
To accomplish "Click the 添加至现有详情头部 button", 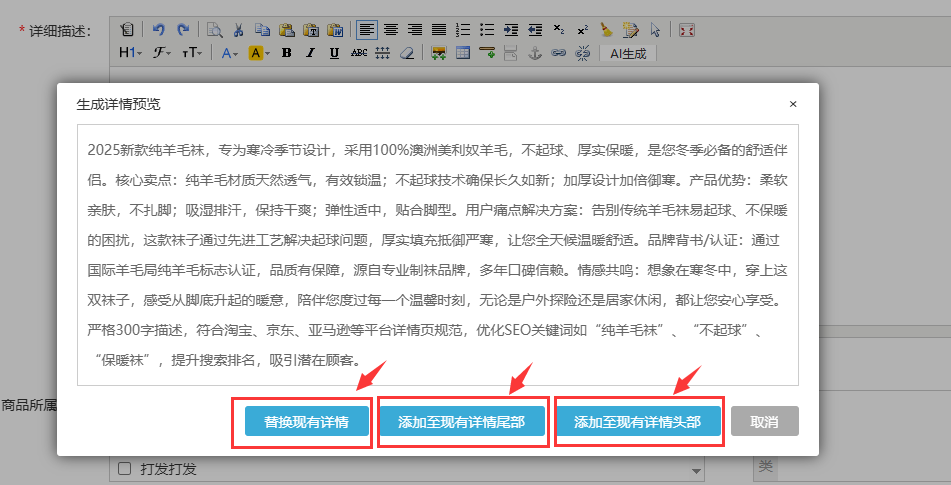I will coord(637,422).
